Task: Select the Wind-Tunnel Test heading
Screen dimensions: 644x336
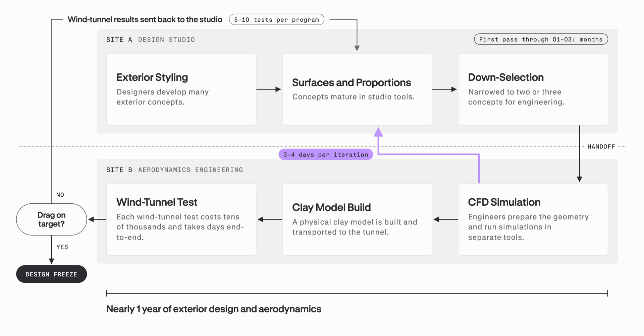Action: (157, 202)
